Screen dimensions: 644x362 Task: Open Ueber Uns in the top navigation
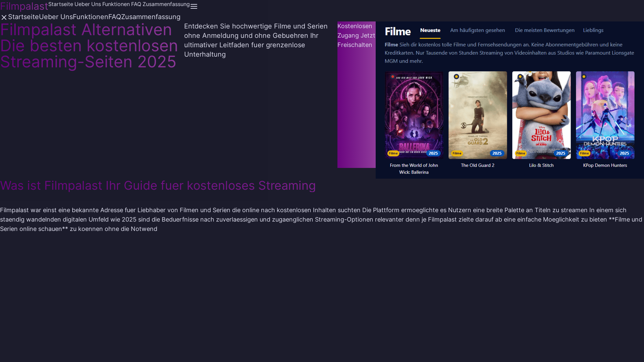coord(88,4)
